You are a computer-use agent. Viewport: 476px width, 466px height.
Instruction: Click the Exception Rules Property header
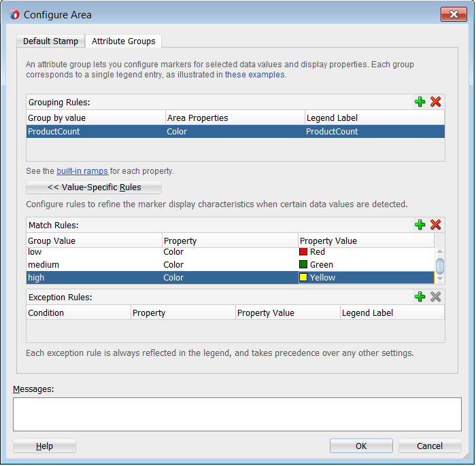(183, 312)
